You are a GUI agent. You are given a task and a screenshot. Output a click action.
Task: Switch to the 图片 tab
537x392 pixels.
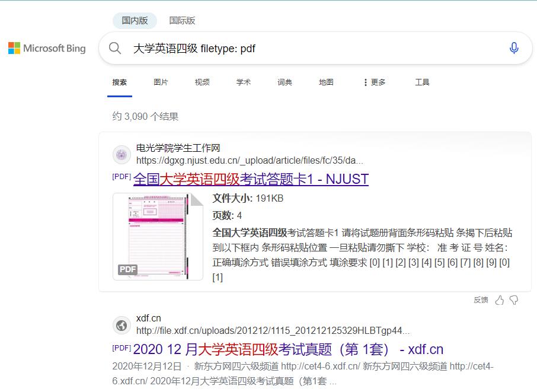click(161, 82)
